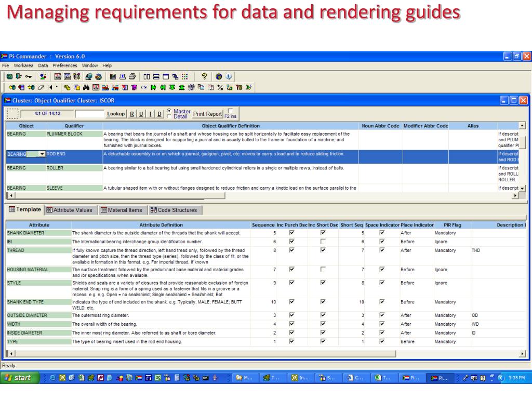Toggle Inc Short Dsc for WIDTH row
Image resolution: width=532 pixels, height=399 pixels.
pyautogui.click(x=323, y=324)
